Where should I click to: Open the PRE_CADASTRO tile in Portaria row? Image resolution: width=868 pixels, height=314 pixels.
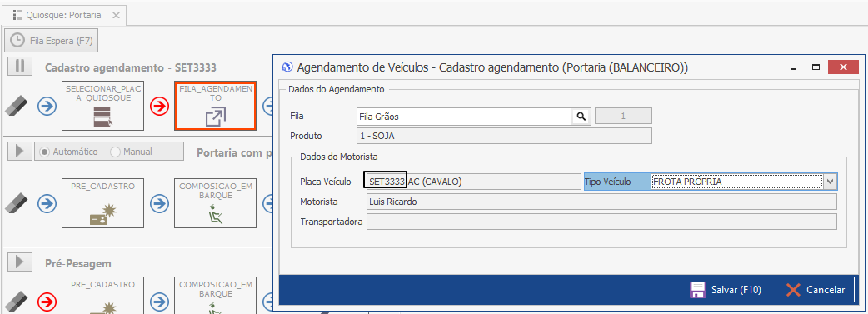click(x=102, y=203)
